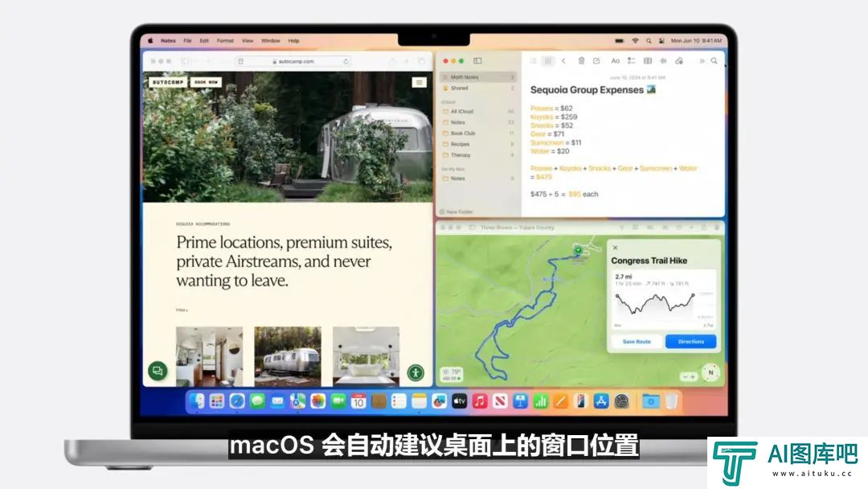868x489 pixels.
Task: Open the News app in Dock
Action: (500, 401)
